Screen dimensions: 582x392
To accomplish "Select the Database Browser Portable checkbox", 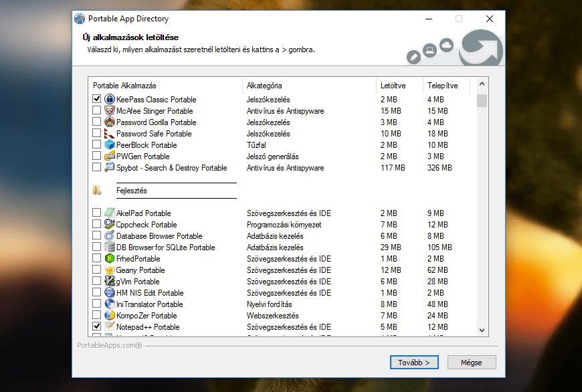I will 96,235.
